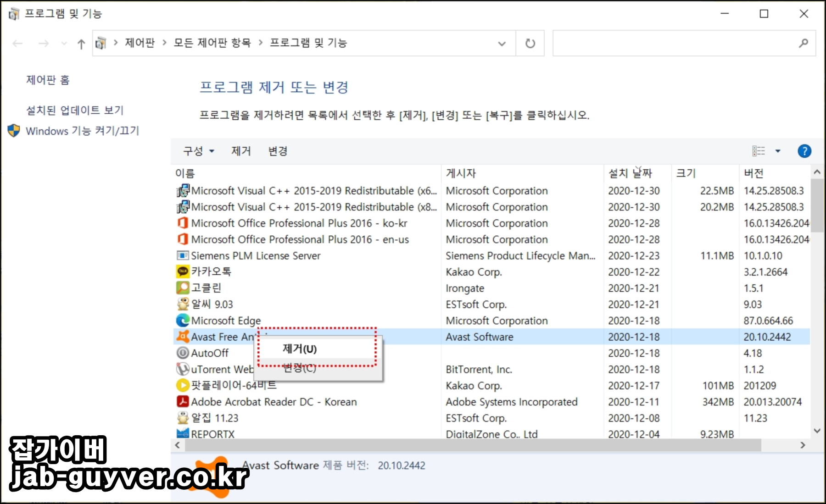826x504 pixels.
Task: Select the Siemens PLM License Server row
Action: coord(491,255)
